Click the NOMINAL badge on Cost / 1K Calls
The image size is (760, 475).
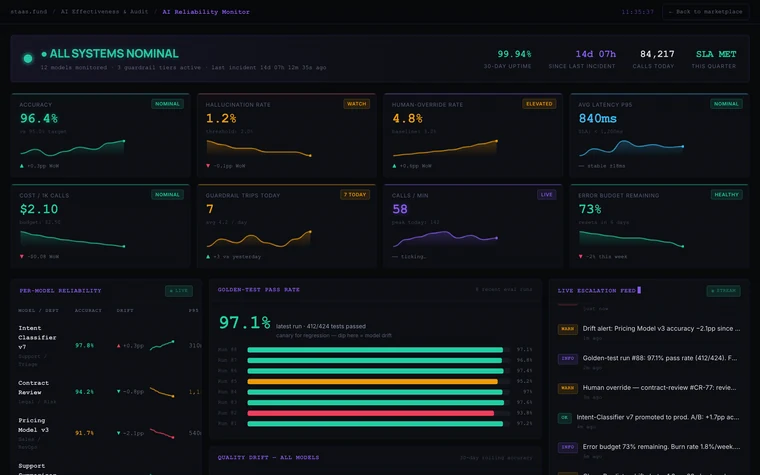click(x=167, y=194)
